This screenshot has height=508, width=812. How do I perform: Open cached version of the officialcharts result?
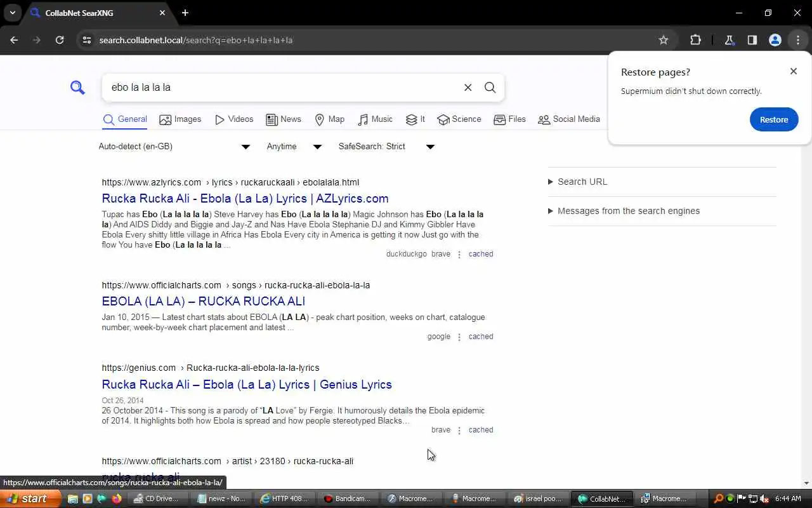coord(481,337)
